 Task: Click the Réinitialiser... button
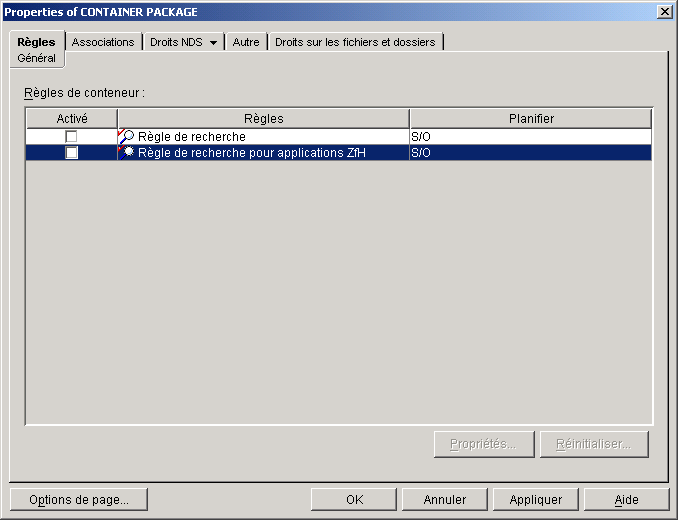(x=594, y=444)
